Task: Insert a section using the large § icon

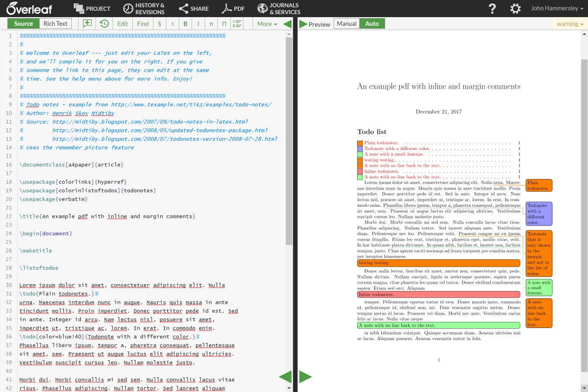Action: [159, 23]
